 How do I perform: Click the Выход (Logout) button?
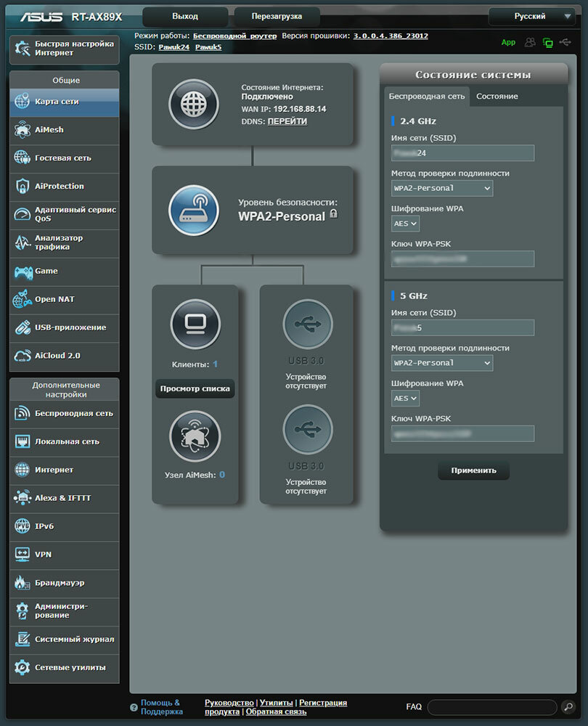(185, 17)
